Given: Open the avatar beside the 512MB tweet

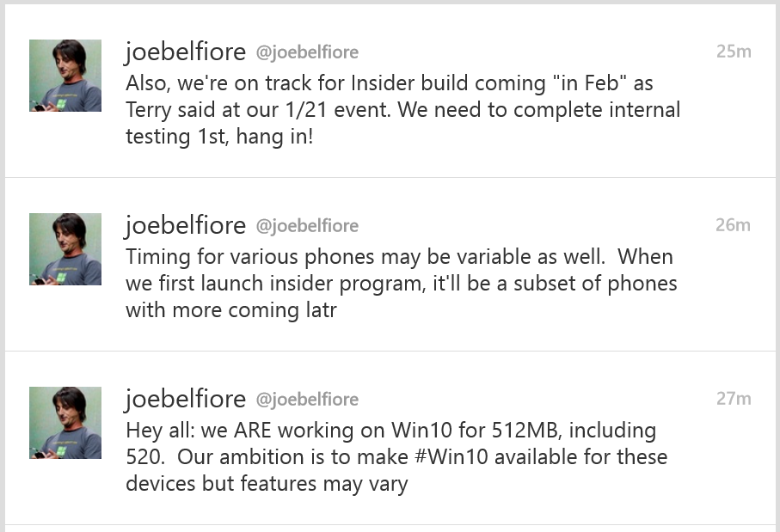Looking at the screenshot, I should pyautogui.click(x=65, y=423).
